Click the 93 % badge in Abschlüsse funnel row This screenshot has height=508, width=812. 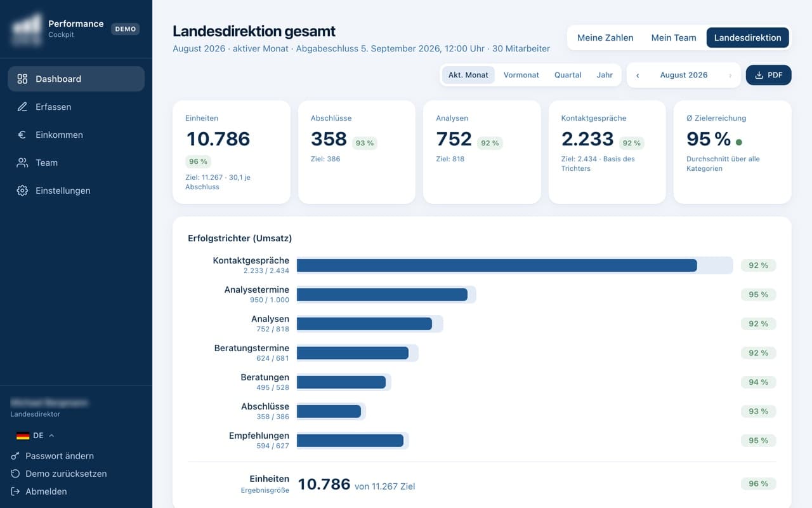tap(758, 411)
